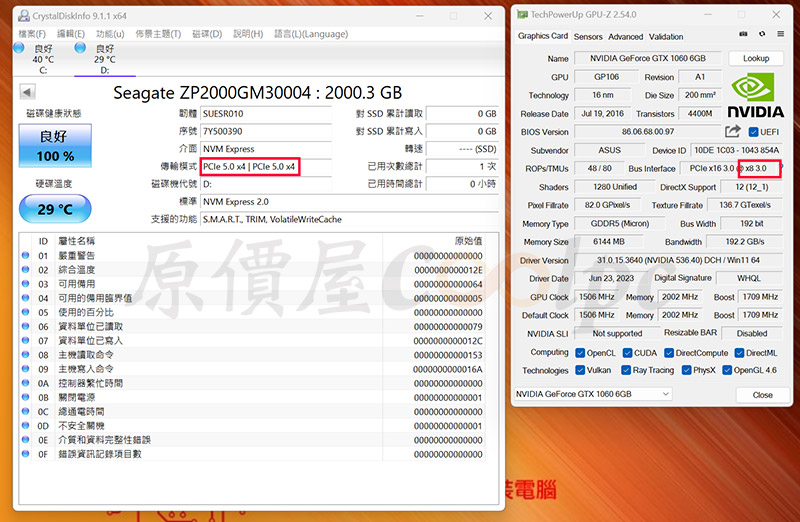This screenshot has height=522, width=800.
Task: Select drive D: status orb
Action: coord(80,48)
